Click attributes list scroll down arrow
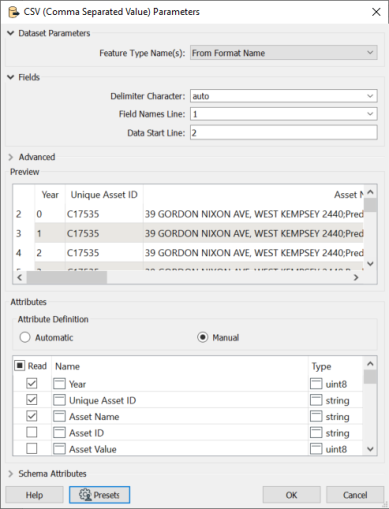This screenshot has width=389, height=509. (x=370, y=449)
